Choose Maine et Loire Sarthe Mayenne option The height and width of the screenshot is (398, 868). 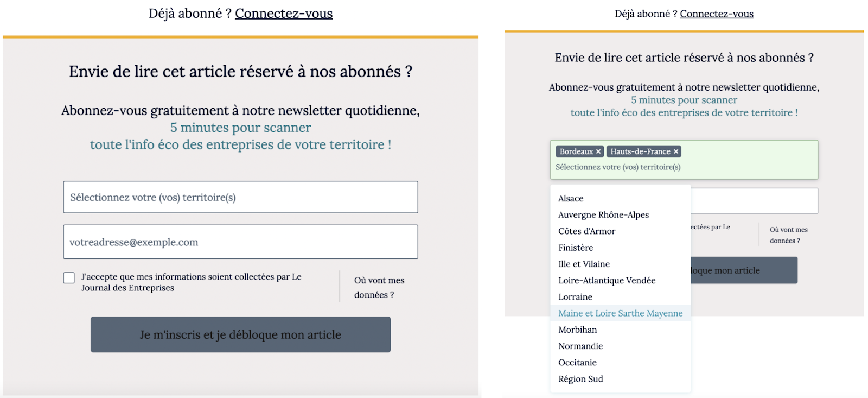tap(621, 313)
